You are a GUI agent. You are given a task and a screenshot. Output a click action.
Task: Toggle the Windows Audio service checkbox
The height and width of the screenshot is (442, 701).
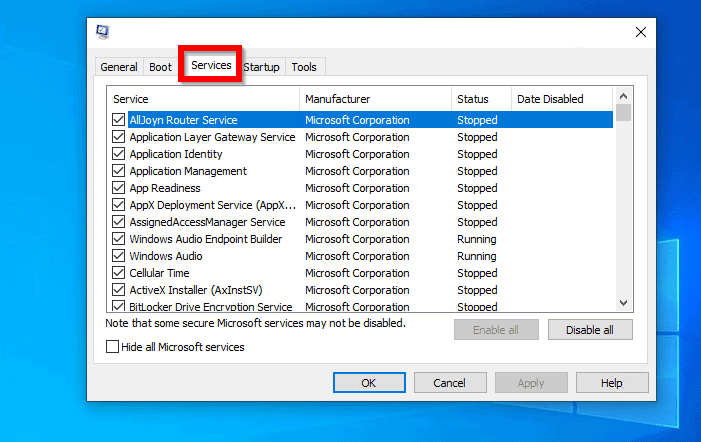[118, 256]
